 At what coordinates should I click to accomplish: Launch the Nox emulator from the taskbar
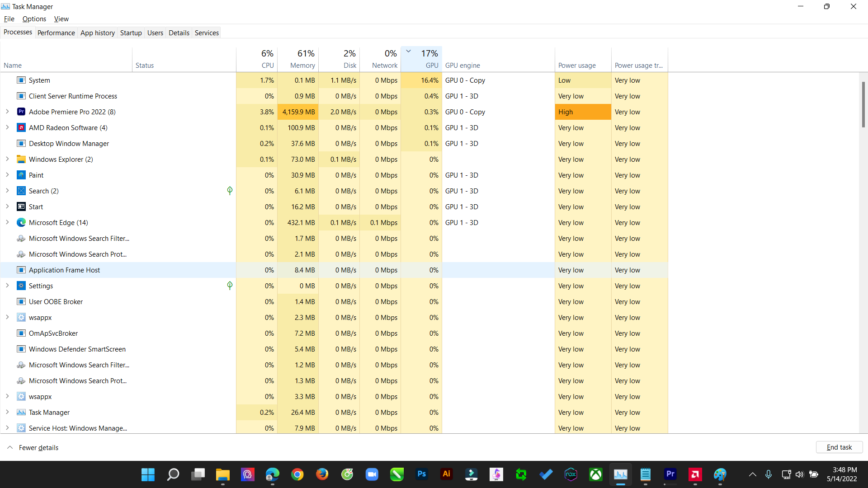pyautogui.click(x=571, y=474)
